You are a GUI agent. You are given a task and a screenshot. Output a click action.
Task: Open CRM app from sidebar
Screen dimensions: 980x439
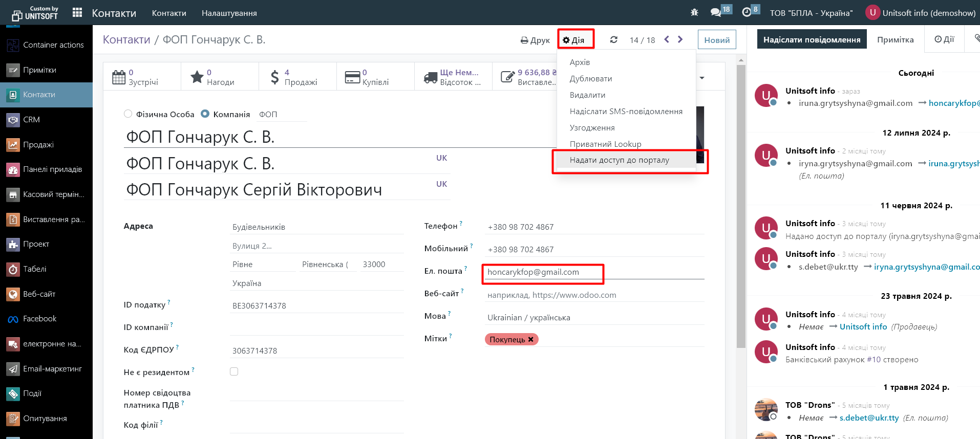click(x=31, y=120)
